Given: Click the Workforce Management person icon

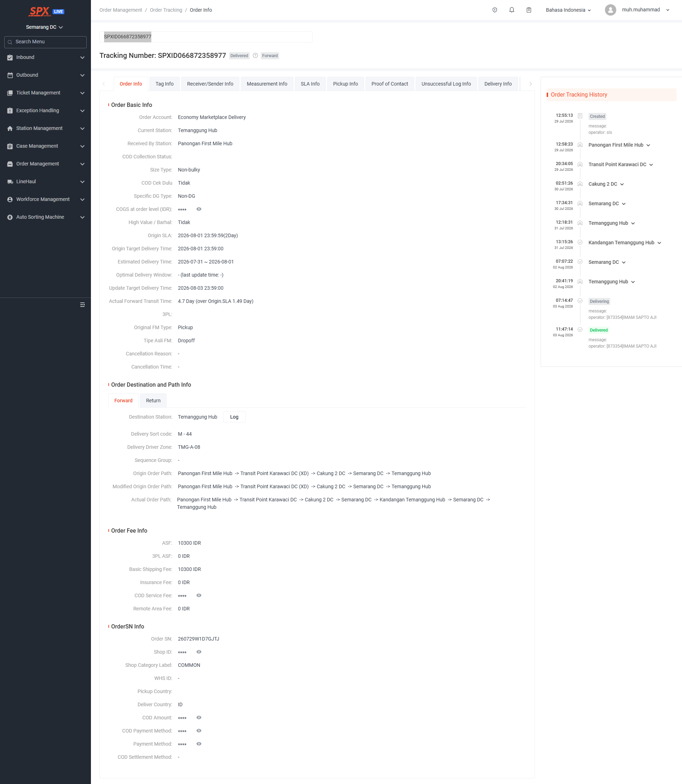Looking at the screenshot, I should (x=10, y=199).
